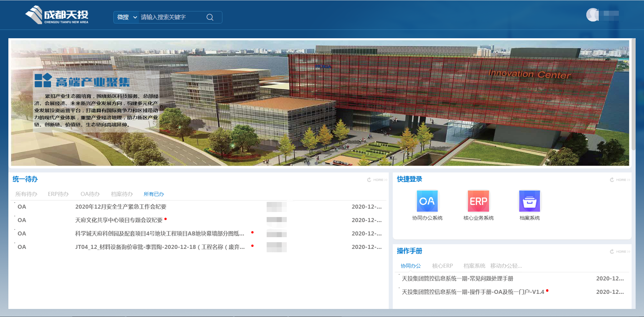Open JT04_12_材料设备询价审批 item

coord(160,247)
